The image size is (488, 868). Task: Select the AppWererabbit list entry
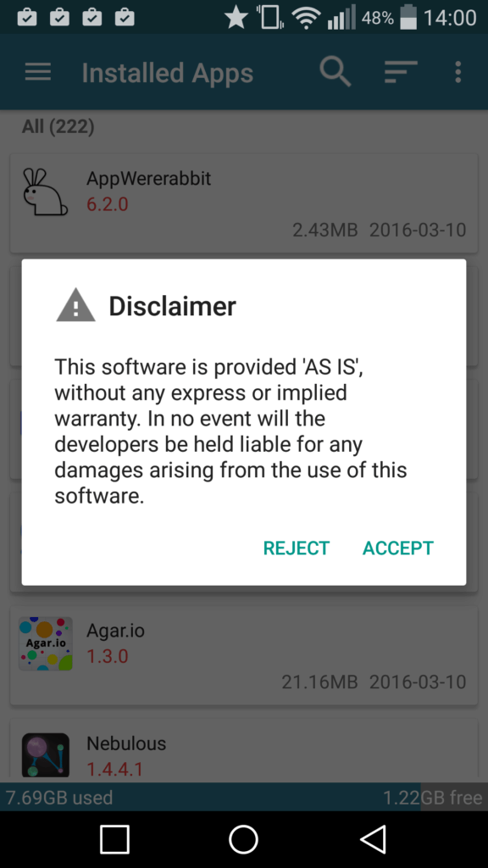pyautogui.click(x=244, y=203)
